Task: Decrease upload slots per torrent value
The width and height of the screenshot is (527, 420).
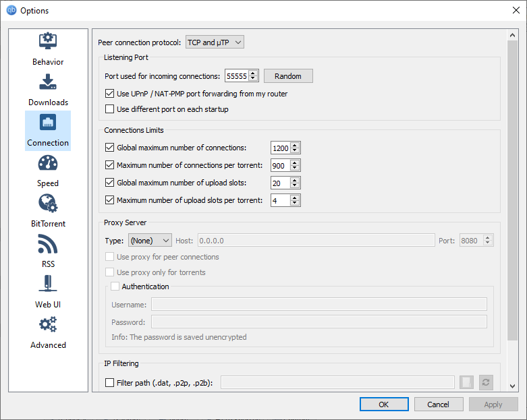Action: [x=295, y=203]
